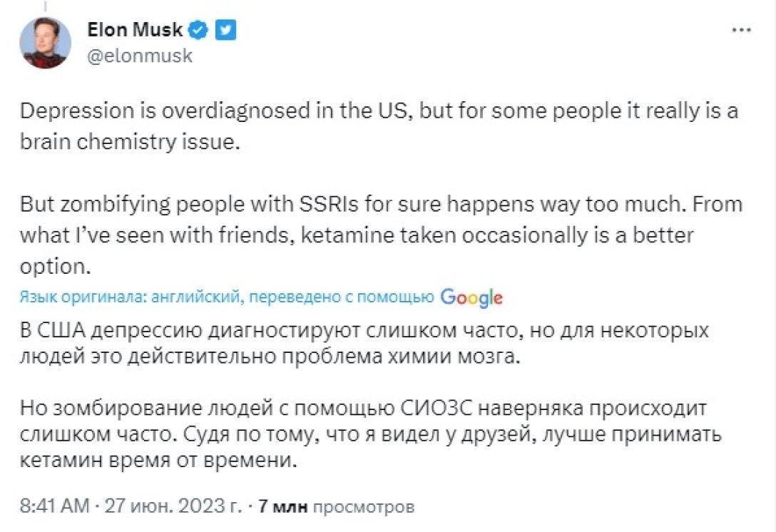Open the @elonmusk handle link
Image resolution: width=776 pixels, height=532 pixels.
click(140, 56)
